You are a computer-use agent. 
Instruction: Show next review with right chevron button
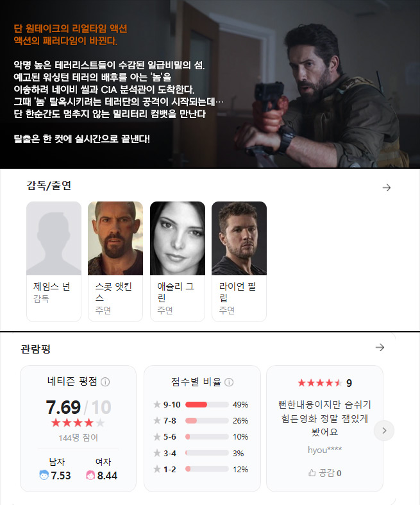[384, 431]
